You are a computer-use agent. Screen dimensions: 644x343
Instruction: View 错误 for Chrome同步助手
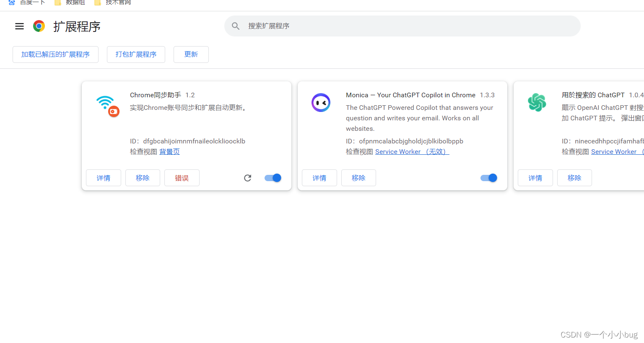tap(182, 178)
